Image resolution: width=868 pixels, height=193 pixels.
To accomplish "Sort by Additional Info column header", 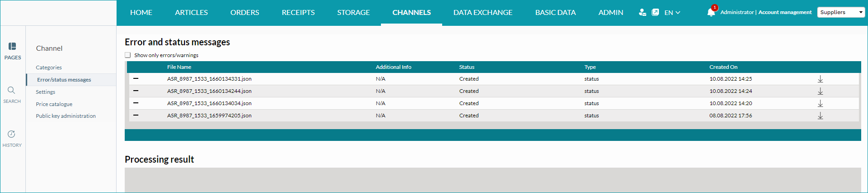I will pos(394,67).
